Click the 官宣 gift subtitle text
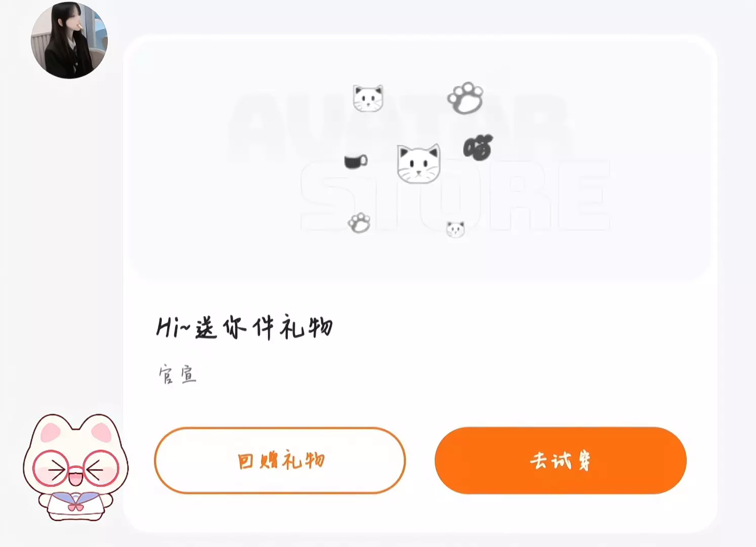This screenshot has width=756, height=547. (177, 375)
